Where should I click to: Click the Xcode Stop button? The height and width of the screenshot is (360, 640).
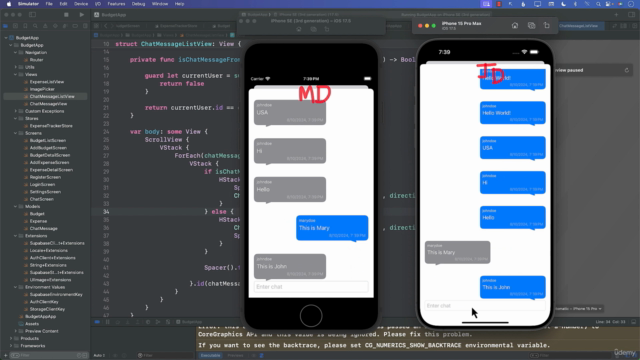pyautogui.click(x=66, y=15)
